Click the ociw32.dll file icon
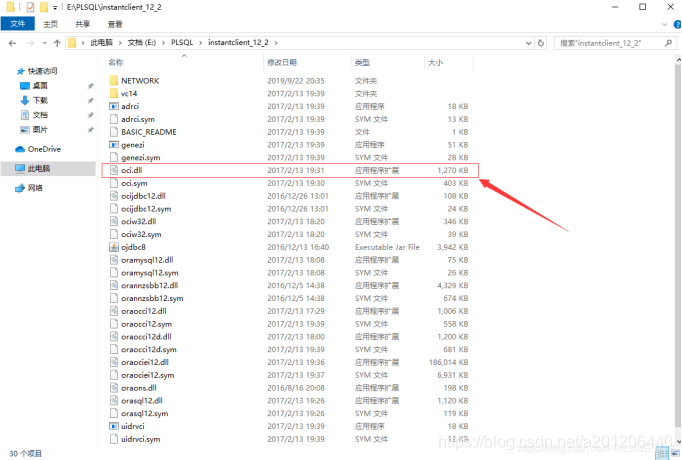The height and width of the screenshot is (460, 682). point(114,221)
